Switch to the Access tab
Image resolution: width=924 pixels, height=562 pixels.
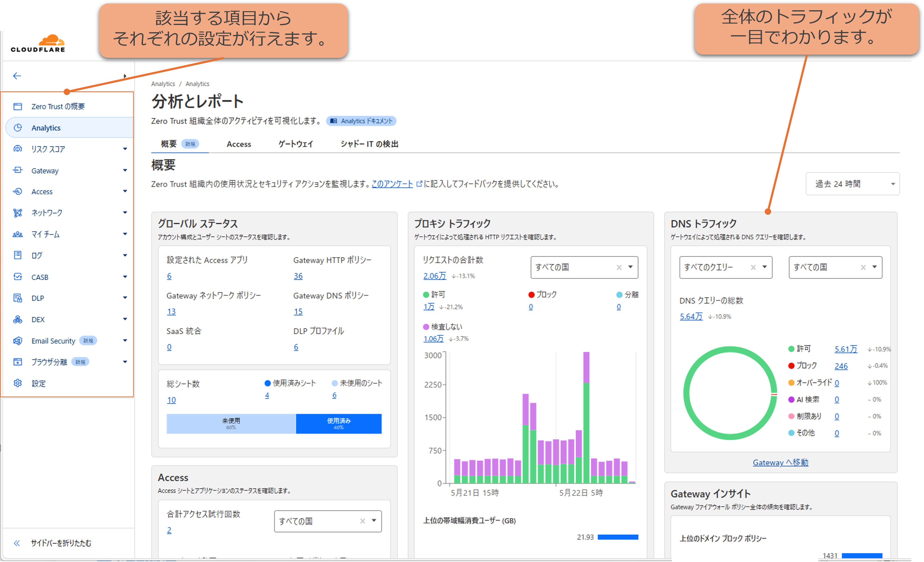coord(239,144)
